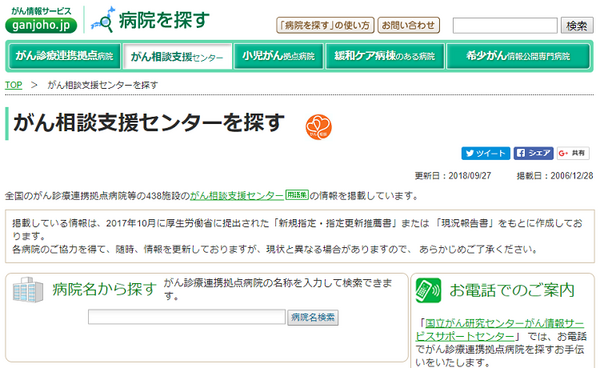Click breadcrumb text がん相談支援センターを探す
The width and height of the screenshot is (600, 368).
(103, 85)
